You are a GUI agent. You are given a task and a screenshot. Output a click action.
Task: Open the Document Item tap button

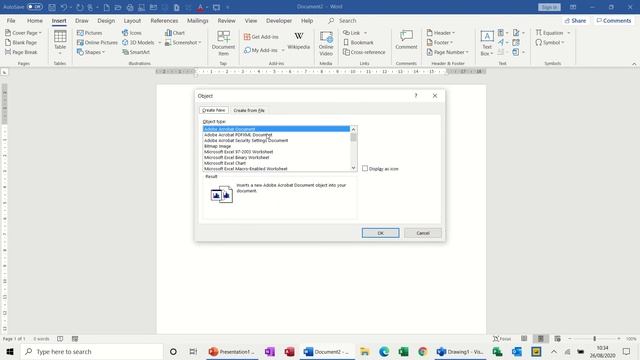pos(223,43)
